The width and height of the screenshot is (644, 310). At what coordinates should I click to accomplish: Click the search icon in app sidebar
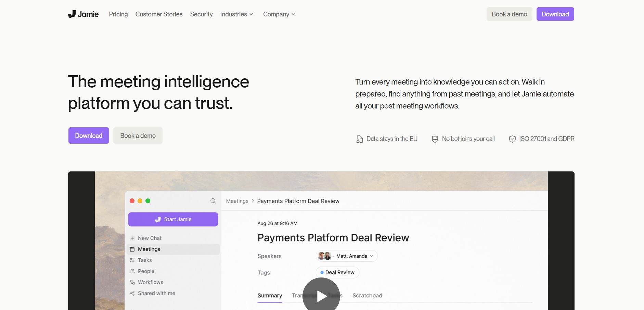213,201
